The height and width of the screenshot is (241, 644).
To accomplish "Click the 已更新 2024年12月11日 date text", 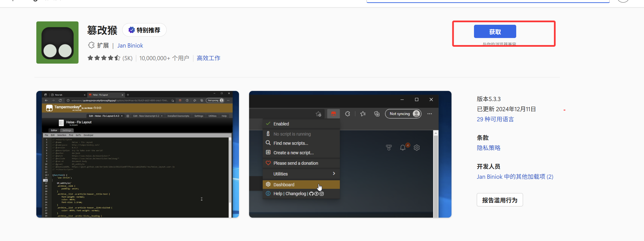I will (506, 109).
